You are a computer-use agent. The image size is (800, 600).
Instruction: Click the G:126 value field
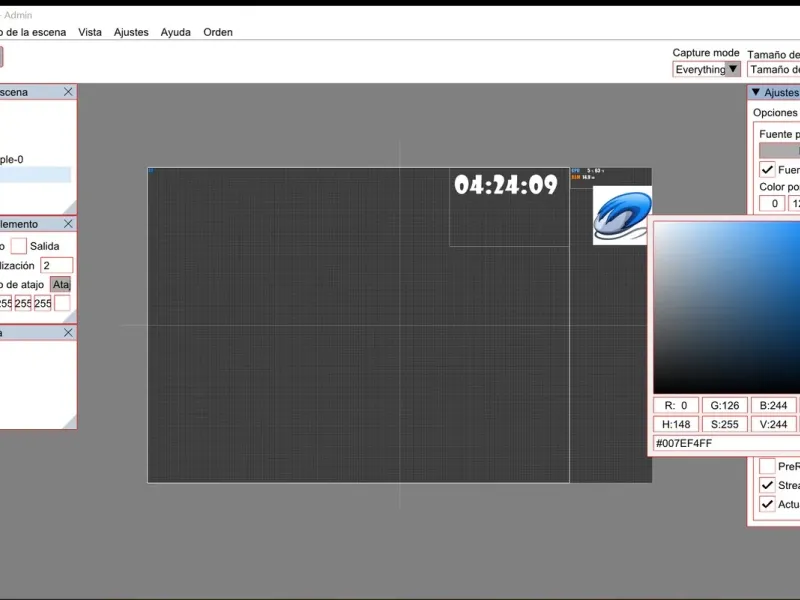coord(724,406)
